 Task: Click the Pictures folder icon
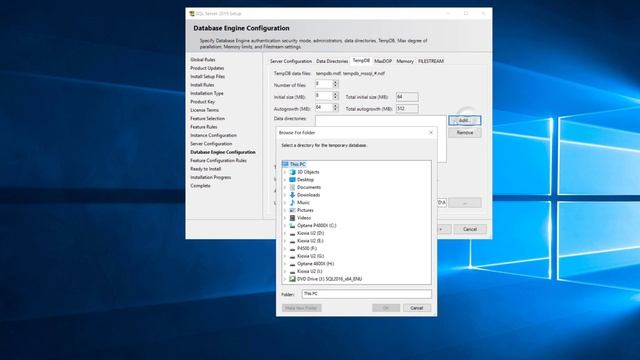[292, 210]
